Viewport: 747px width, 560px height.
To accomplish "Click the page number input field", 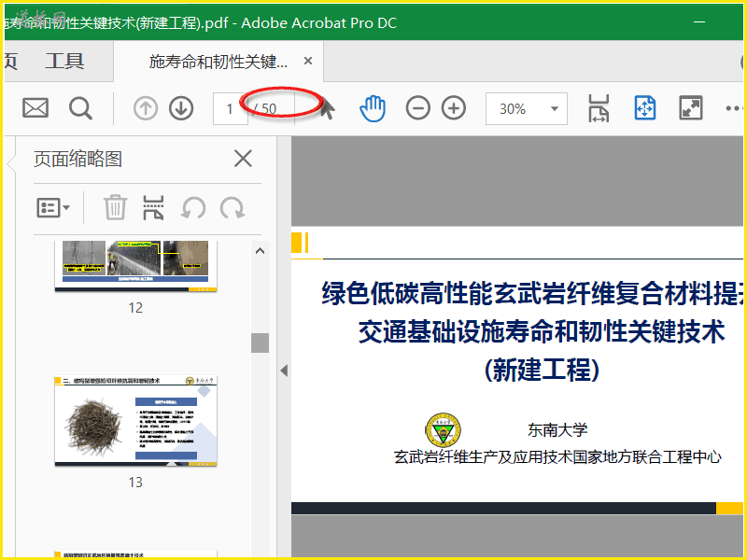I will (x=230, y=108).
